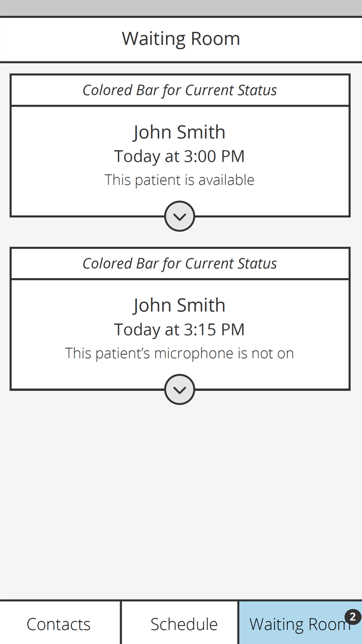The image size is (362, 644).
Task: Click the "Today at 3:15 PM" time
Action: coord(180,330)
